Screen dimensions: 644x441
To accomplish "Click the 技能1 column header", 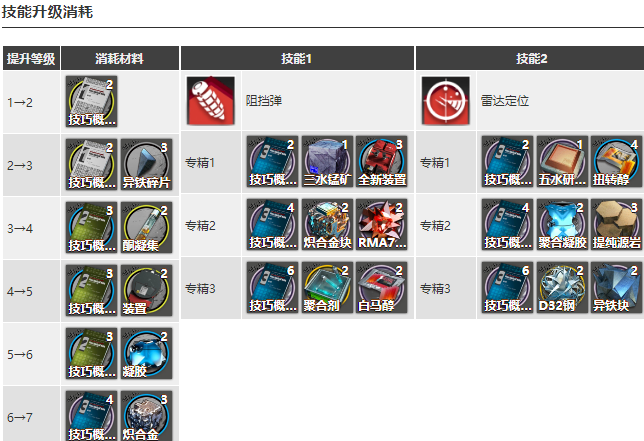I will click(x=297, y=58).
